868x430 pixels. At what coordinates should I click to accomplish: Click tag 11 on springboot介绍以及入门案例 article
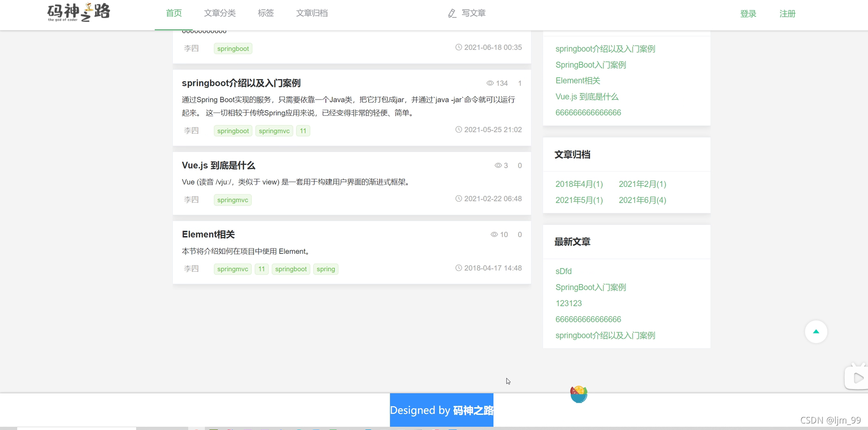pos(303,131)
